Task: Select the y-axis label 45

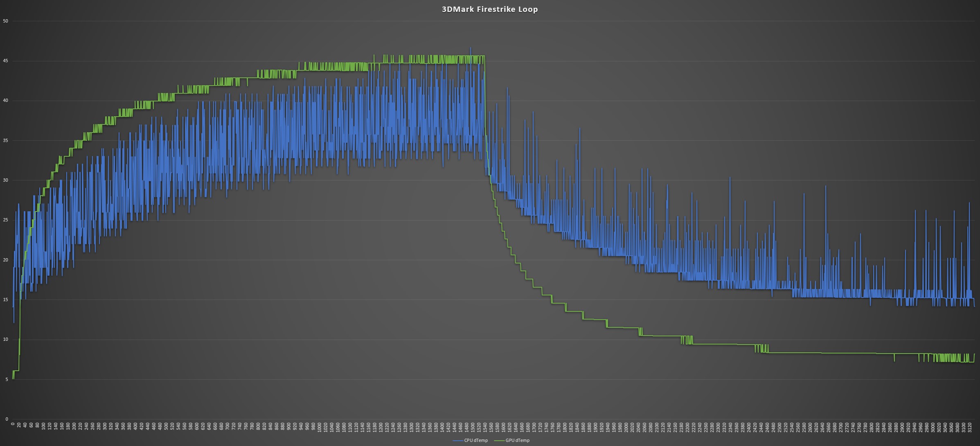Action: click(5, 61)
